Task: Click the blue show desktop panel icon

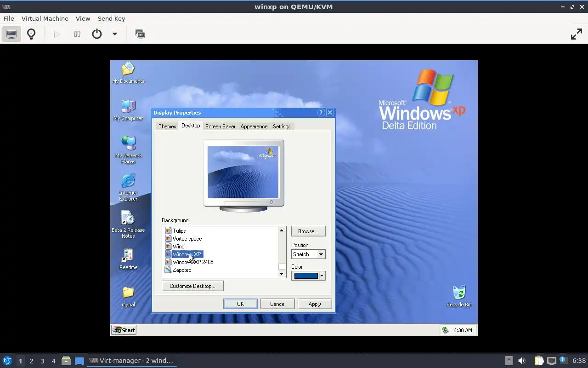Action: click(x=79, y=361)
